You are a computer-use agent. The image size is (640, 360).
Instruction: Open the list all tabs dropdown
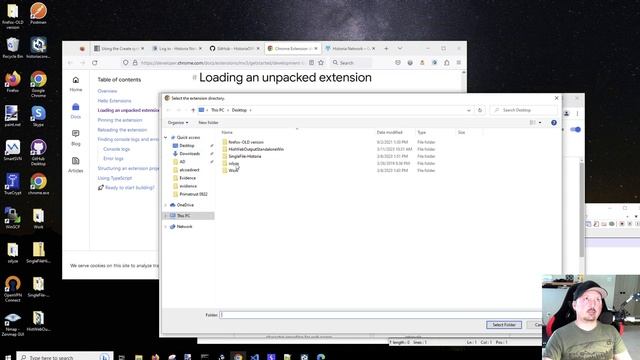[x=400, y=49]
